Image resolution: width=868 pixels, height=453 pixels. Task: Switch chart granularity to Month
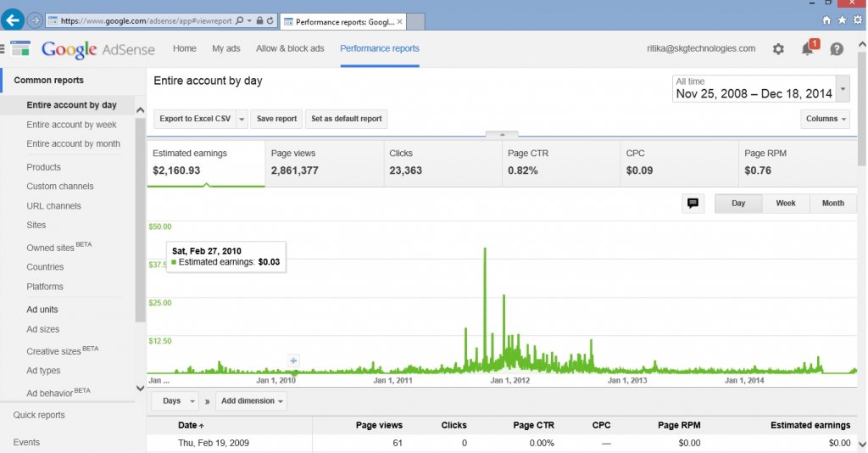coord(833,204)
